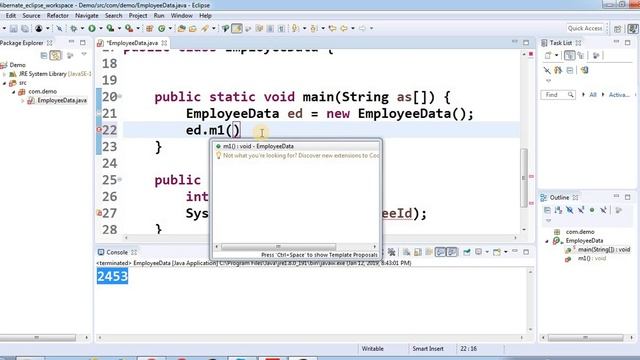Open the Edit menu
The height and width of the screenshot is (360, 640).
point(11,16)
